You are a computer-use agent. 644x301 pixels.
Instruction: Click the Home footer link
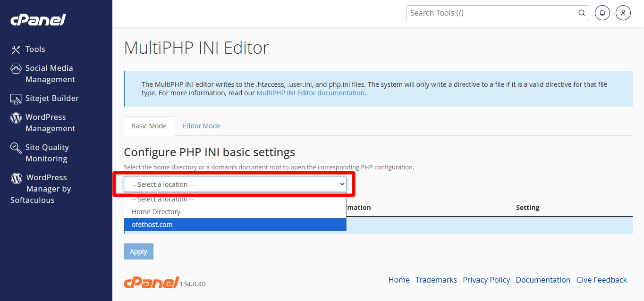[399, 280]
